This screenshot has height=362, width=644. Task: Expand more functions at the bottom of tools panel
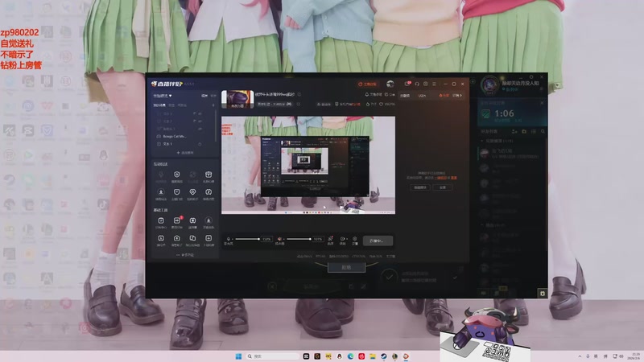pyautogui.click(x=185, y=255)
